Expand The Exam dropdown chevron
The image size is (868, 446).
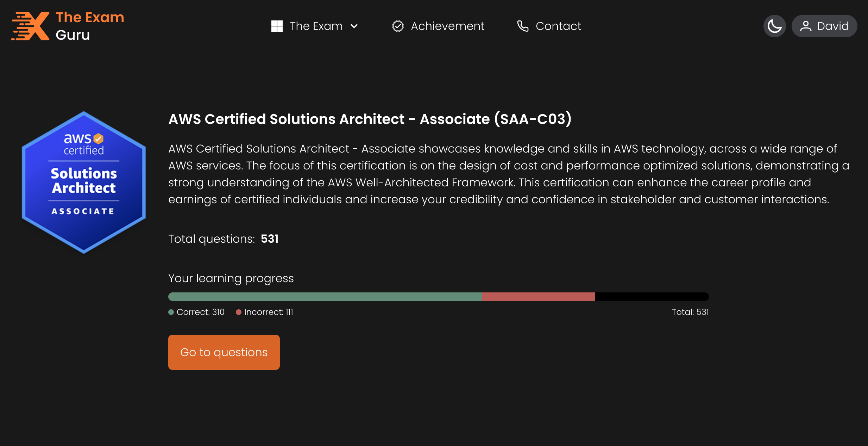tap(354, 26)
